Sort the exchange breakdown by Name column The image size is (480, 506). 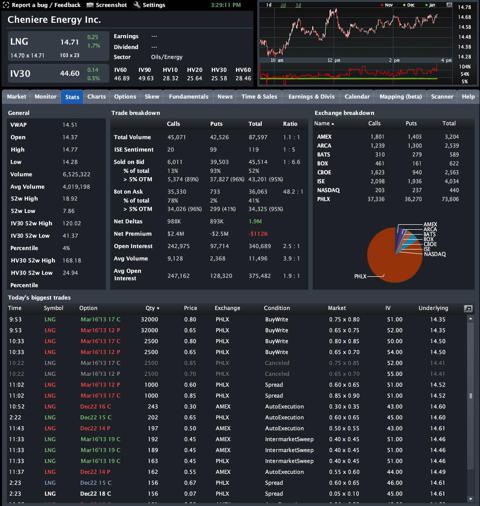[x=324, y=124]
